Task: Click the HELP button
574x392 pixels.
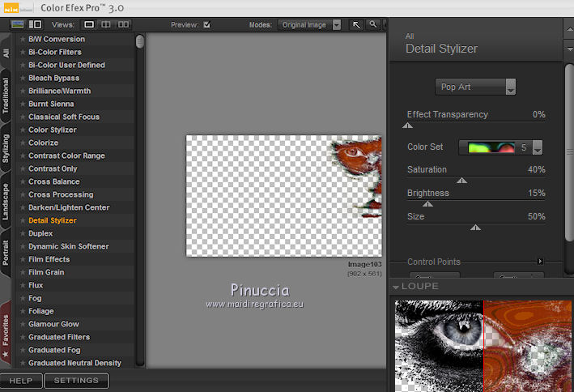Action: (x=21, y=381)
